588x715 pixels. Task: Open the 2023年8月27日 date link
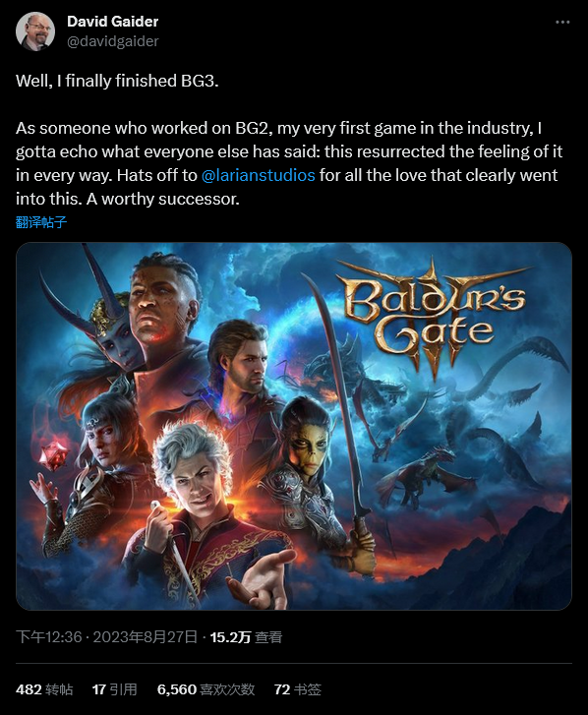pyautogui.click(x=145, y=637)
